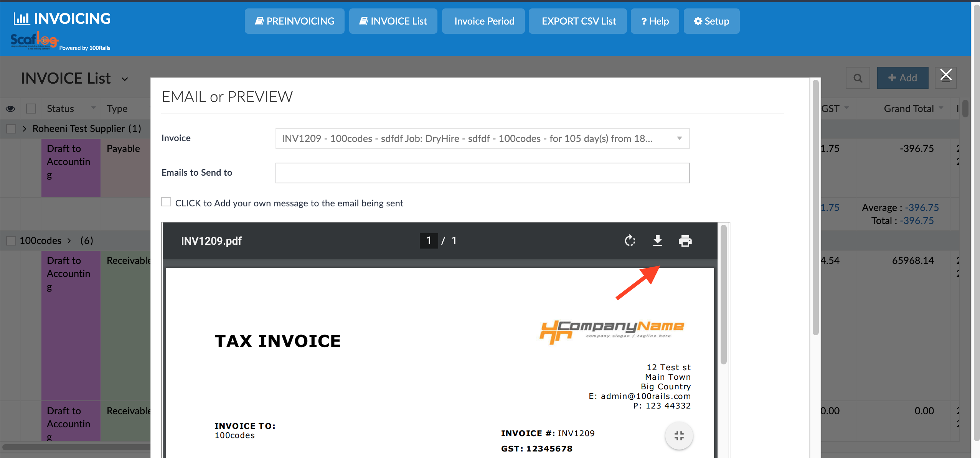This screenshot has height=458, width=980.
Task: Open the Invoice Period tab
Action: 483,21
